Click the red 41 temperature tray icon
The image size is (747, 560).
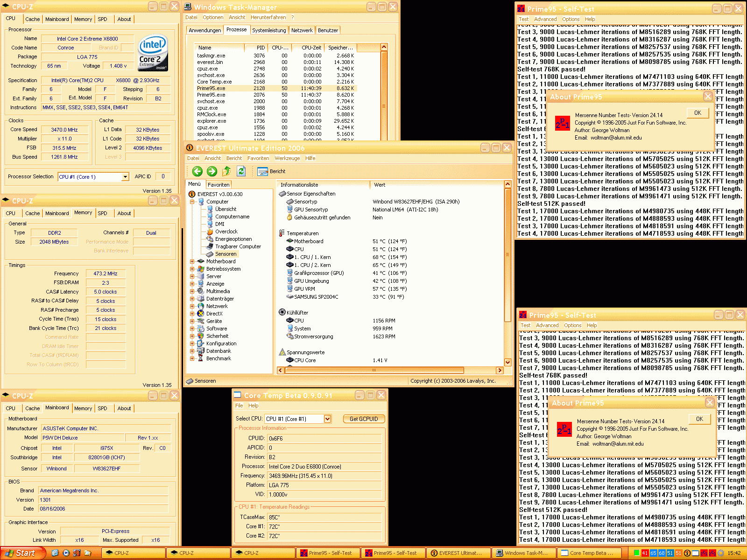pyautogui.click(x=645, y=553)
